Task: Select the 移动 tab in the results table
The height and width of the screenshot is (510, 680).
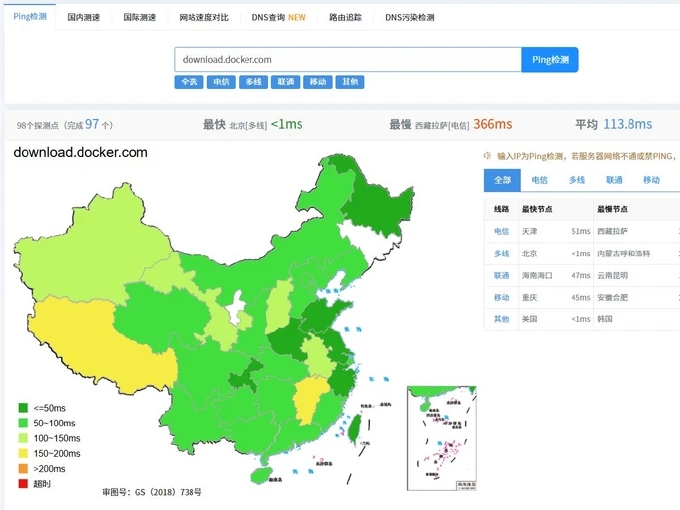Action: [651, 180]
